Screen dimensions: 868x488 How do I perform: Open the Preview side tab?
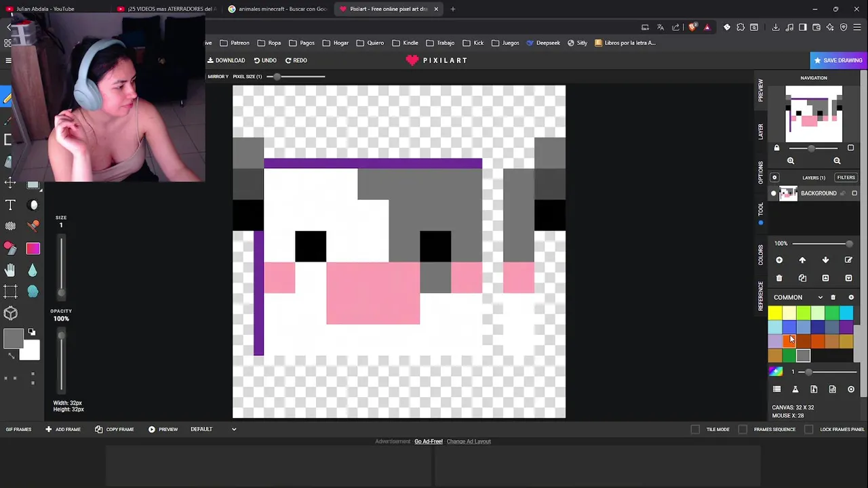(761, 90)
